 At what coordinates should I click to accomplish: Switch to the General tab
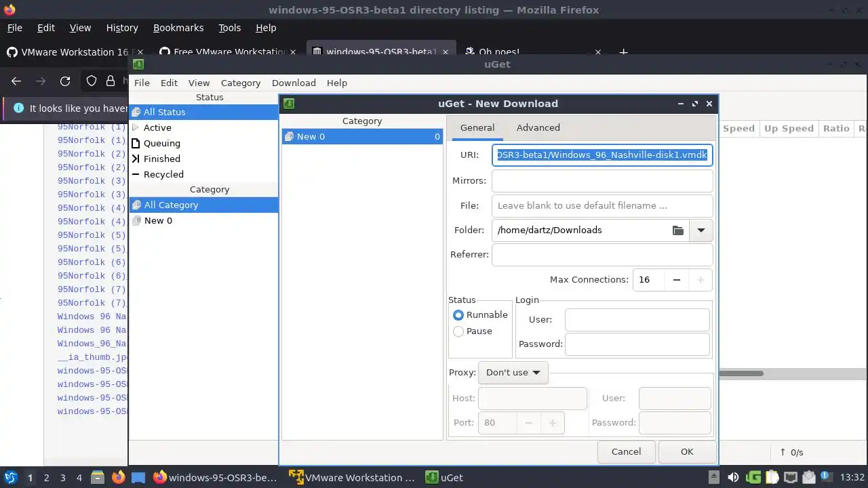click(477, 127)
